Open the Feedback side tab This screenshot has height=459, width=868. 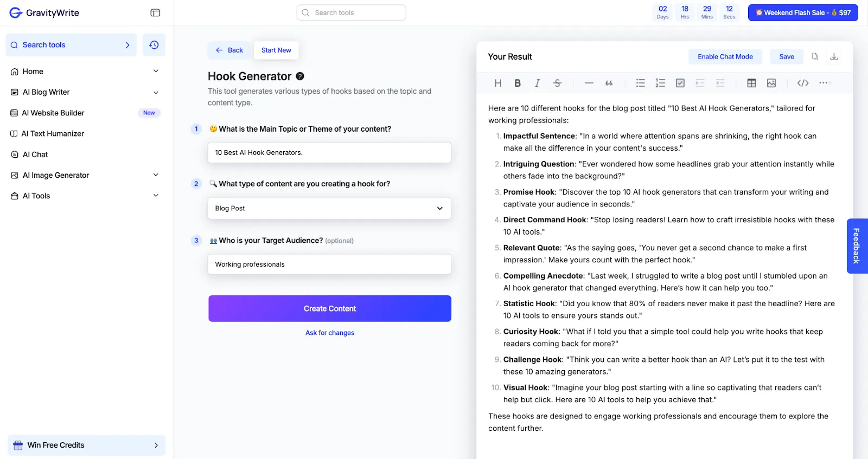tap(857, 246)
